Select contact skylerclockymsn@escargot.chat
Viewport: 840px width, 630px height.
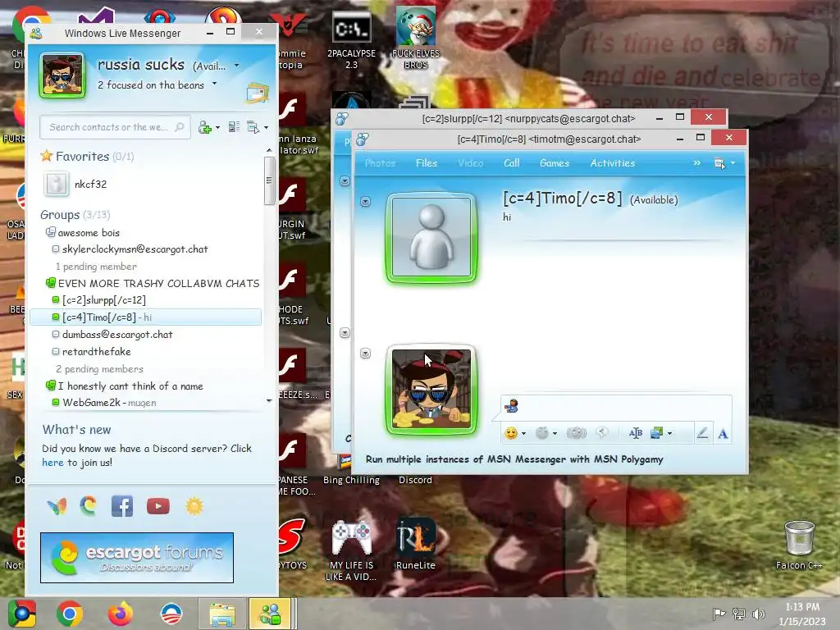[x=135, y=249]
